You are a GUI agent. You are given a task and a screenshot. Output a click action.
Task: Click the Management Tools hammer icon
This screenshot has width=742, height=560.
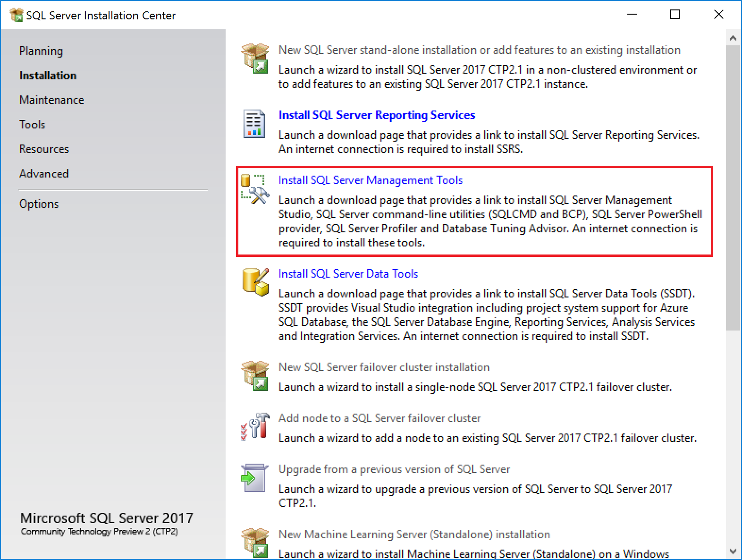click(x=255, y=189)
